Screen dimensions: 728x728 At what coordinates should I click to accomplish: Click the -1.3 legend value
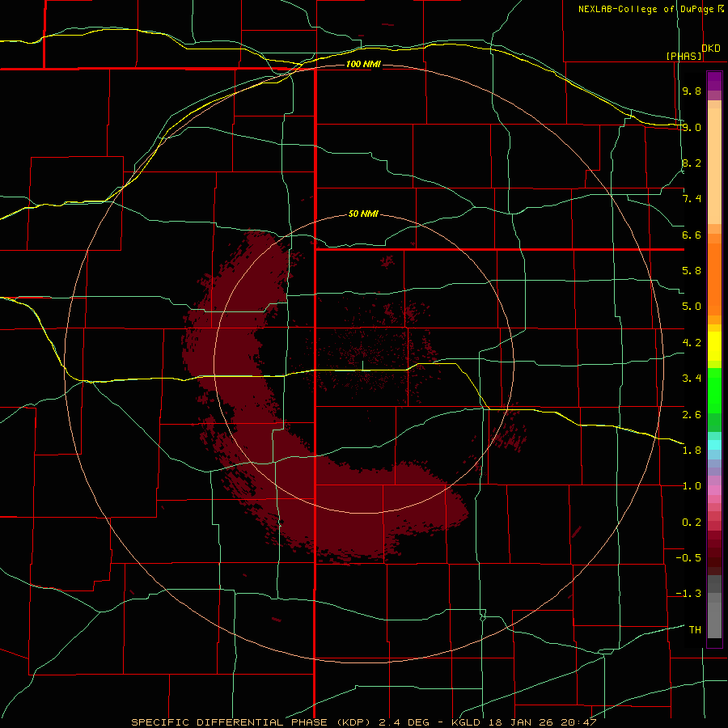point(688,594)
